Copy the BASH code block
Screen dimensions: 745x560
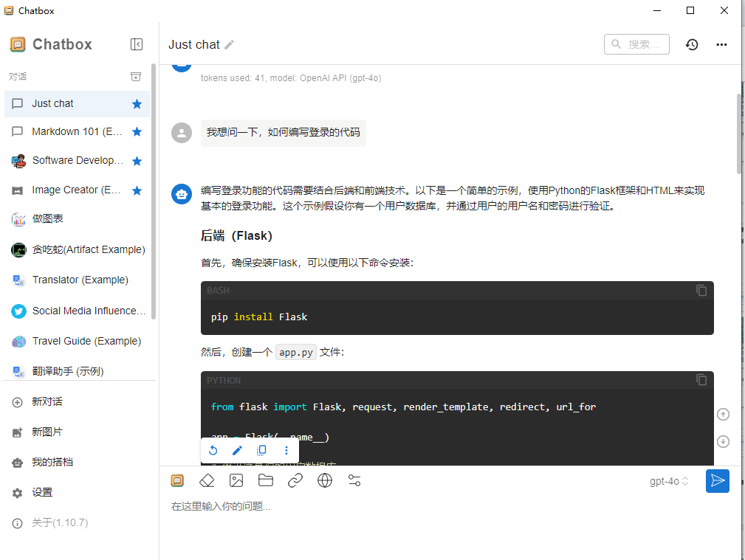(x=701, y=290)
